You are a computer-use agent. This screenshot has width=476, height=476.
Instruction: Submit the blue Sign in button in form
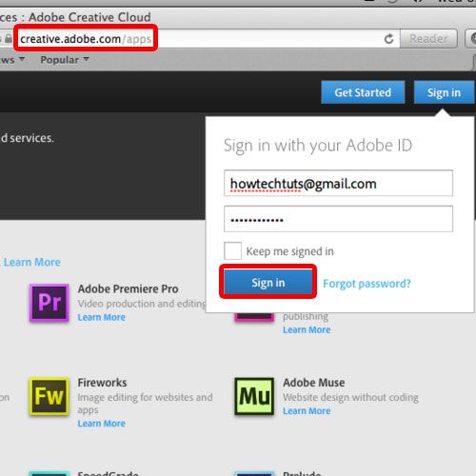click(x=268, y=282)
